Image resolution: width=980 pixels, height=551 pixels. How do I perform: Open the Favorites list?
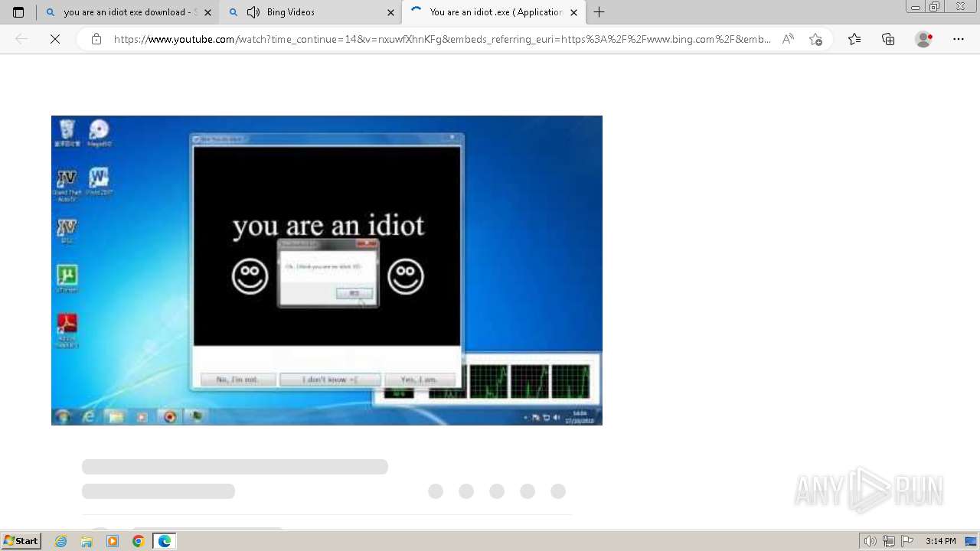[854, 39]
